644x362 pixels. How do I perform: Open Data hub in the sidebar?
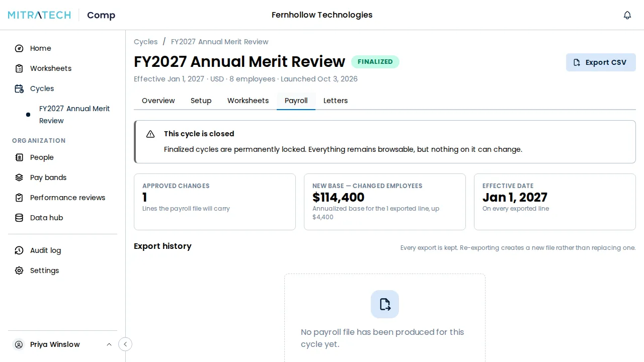point(63,218)
